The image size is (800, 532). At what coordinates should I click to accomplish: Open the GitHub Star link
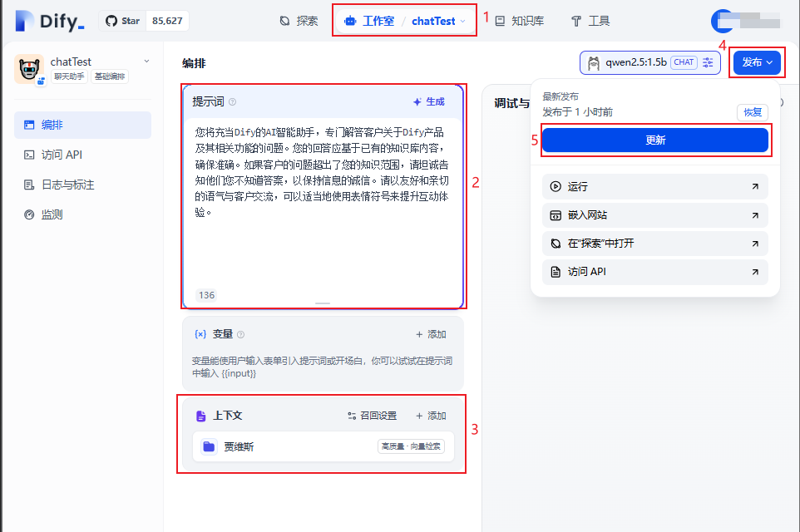tap(122, 21)
